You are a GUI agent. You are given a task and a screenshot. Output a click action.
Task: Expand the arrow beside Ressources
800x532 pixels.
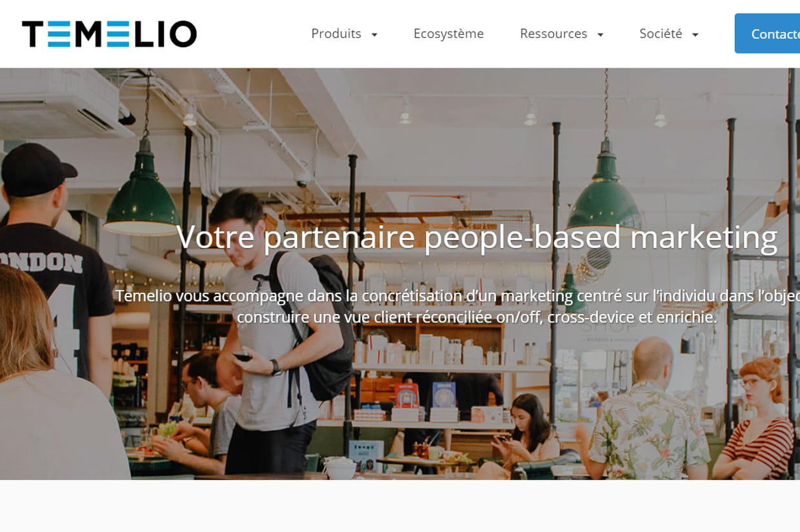[x=600, y=35]
